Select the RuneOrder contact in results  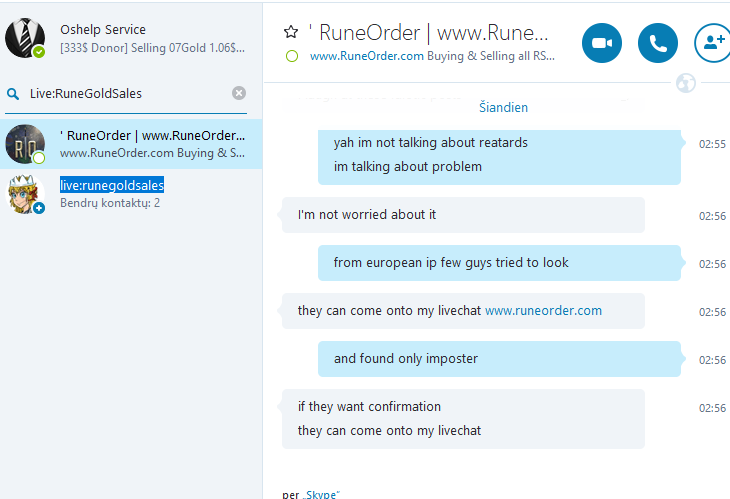pos(131,144)
